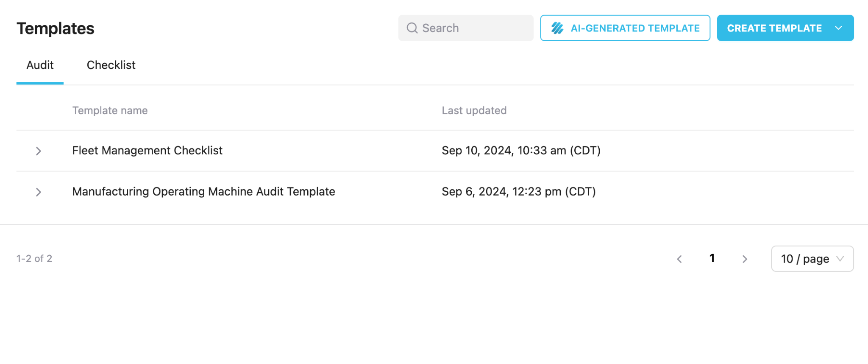Go to the next page arrow
868x364 pixels.
(x=745, y=259)
